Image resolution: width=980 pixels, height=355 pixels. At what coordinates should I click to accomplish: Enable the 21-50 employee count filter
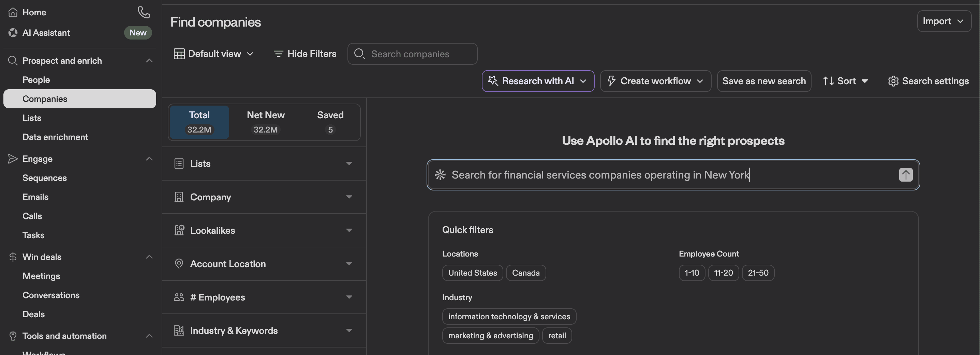coord(758,273)
